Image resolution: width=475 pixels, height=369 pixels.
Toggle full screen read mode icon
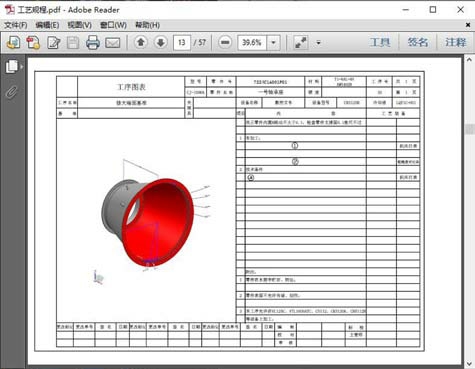(x=301, y=42)
